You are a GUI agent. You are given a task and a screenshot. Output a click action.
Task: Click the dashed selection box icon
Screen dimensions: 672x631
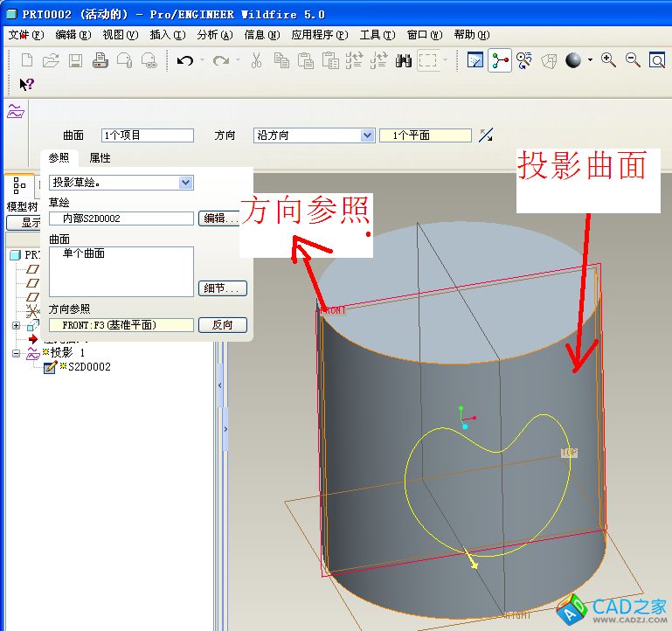pos(427,60)
